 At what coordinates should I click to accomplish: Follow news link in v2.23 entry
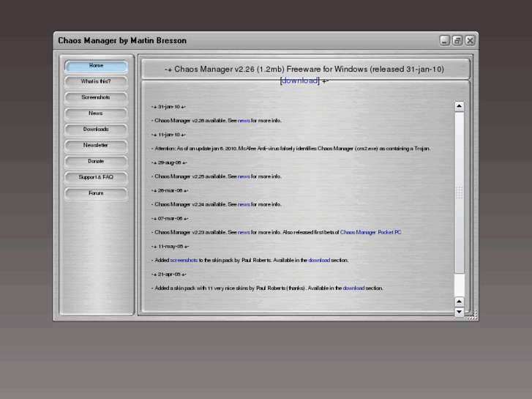click(x=244, y=232)
